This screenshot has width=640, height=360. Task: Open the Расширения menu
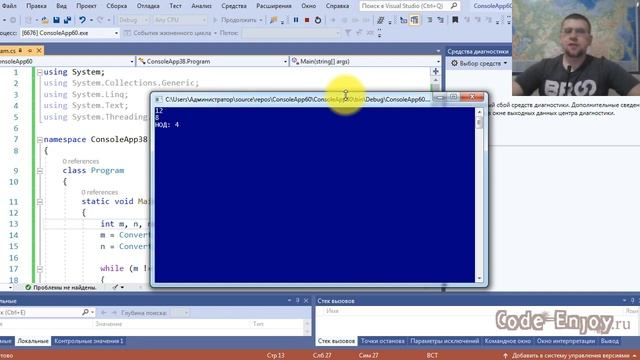(x=274, y=6)
